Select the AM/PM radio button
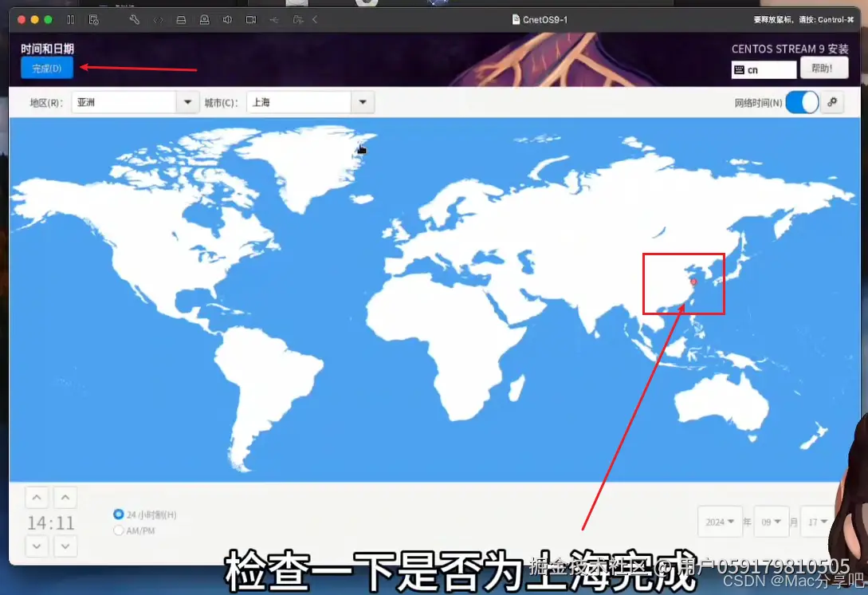Screen dimensions: 868x595 tap(119, 530)
